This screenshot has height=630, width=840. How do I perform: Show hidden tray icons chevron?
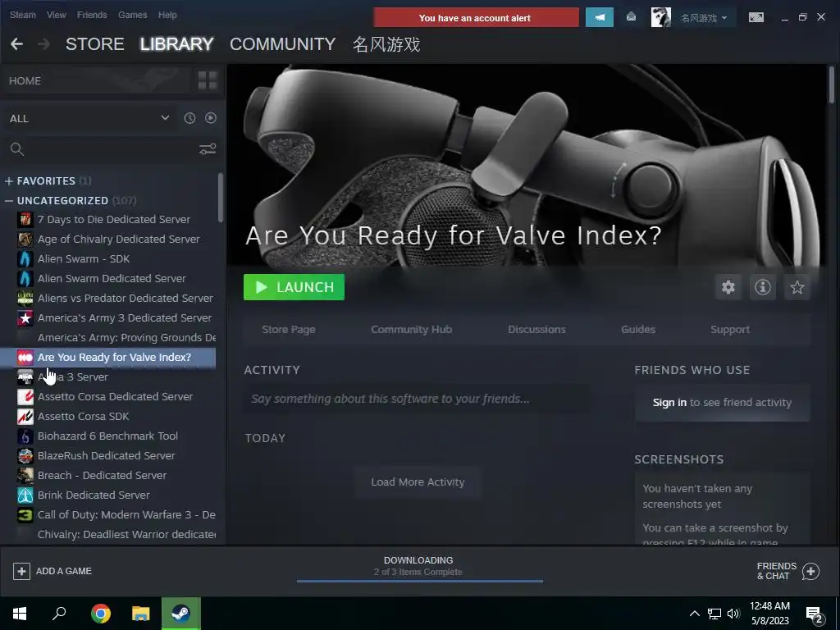(694, 614)
